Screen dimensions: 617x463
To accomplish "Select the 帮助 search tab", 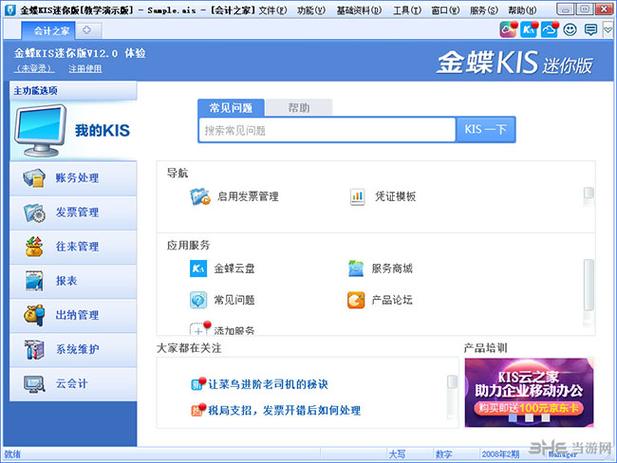I will [x=299, y=107].
